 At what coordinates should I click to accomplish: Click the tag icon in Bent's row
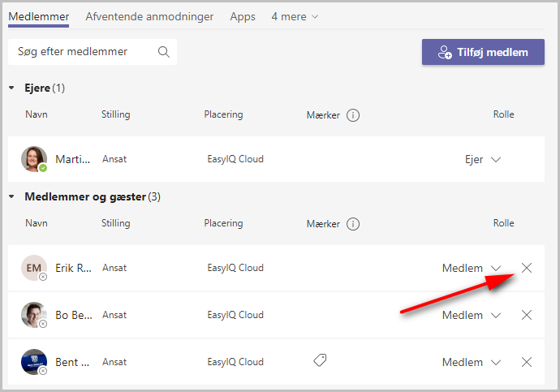pyautogui.click(x=320, y=360)
